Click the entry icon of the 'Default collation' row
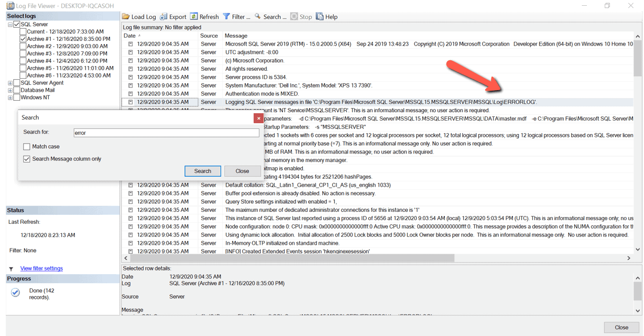 (131, 185)
